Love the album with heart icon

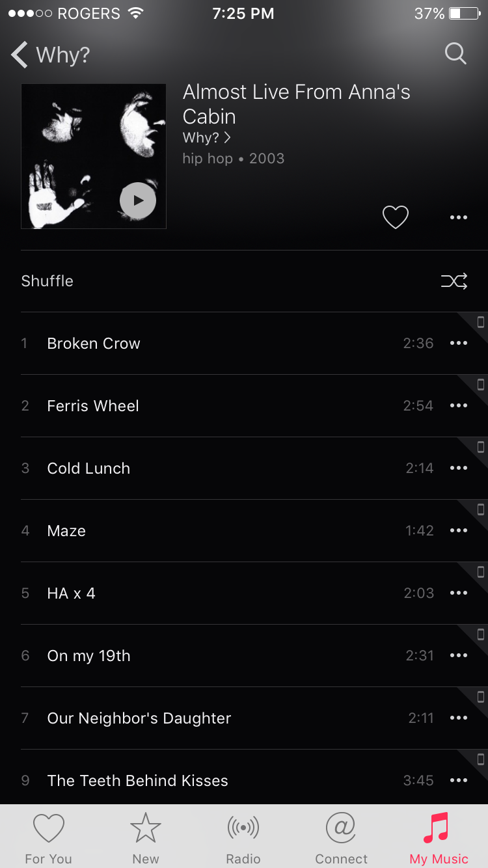point(395,217)
